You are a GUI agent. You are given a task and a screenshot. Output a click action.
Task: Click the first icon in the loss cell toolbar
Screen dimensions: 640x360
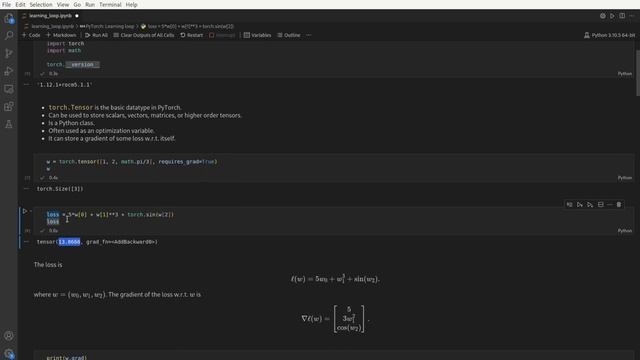click(569, 204)
